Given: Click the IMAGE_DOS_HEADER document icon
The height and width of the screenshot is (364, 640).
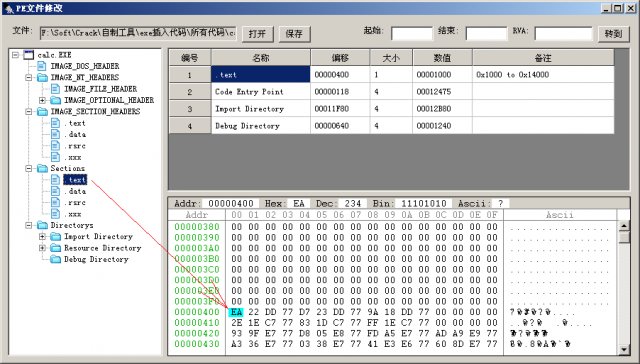Looking at the screenshot, I should (42, 66).
